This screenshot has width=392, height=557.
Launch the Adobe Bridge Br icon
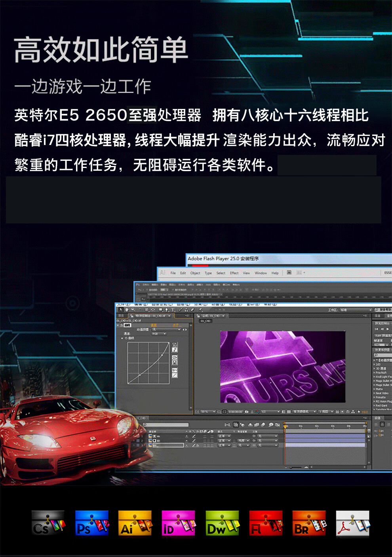click(x=309, y=523)
